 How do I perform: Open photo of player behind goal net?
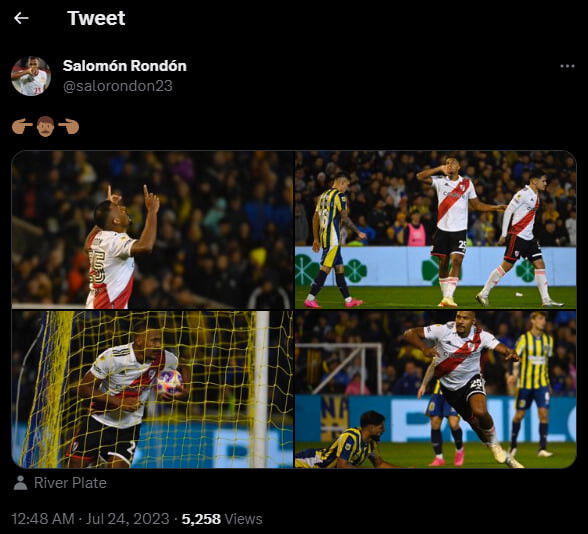point(152,389)
